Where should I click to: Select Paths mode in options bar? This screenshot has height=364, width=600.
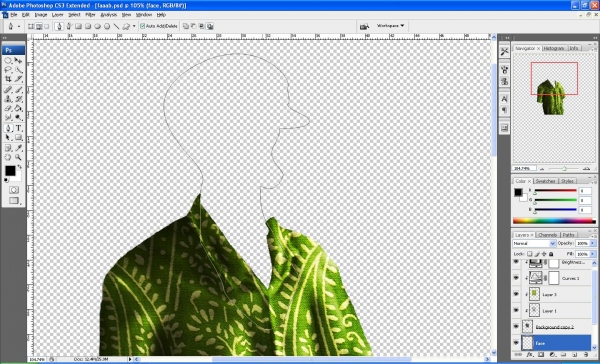point(39,26)
